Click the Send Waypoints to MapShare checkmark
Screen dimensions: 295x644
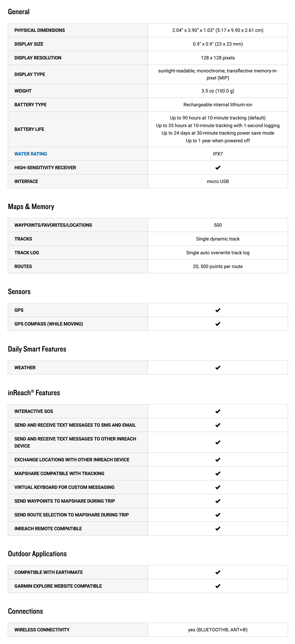tap(218, 501)
